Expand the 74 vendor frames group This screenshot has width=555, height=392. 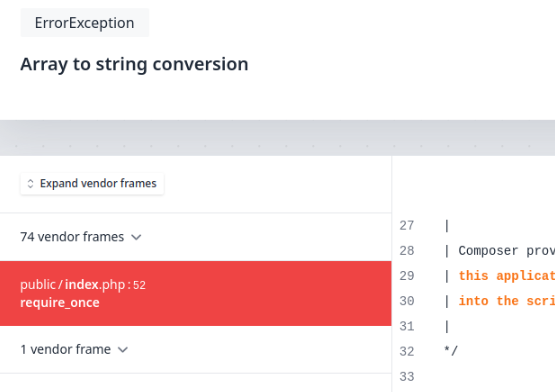(x=81, y=237)
